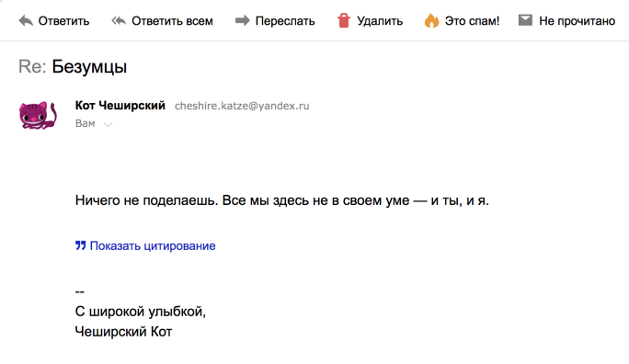Click the unread envelope icon

(525, 20)
